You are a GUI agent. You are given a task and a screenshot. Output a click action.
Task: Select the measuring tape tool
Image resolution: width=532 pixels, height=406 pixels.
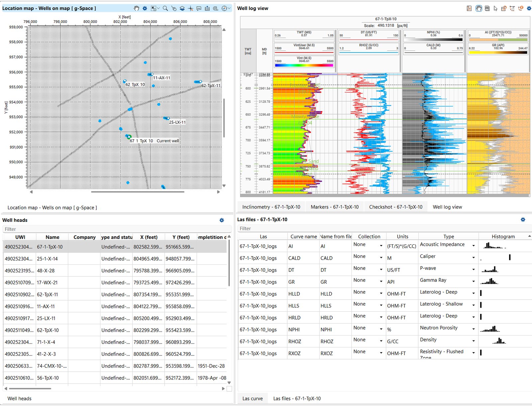[215, 8]
